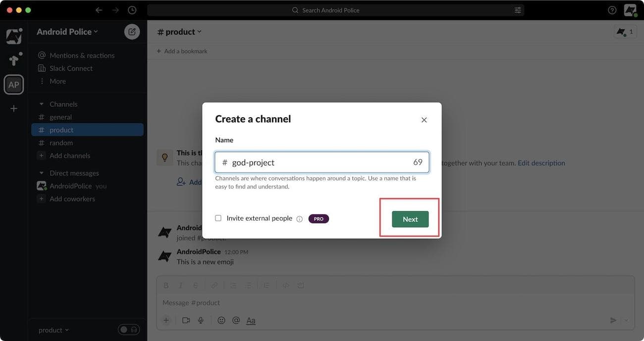644x341 pixels.
Task: Close the Create a channel dialog
Action: pos(424,120)
